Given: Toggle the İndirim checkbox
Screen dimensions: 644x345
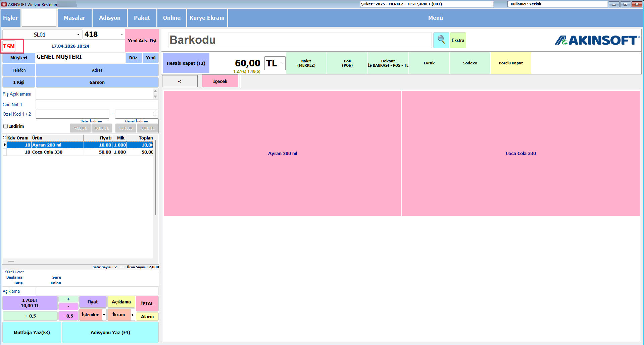Looking at the screenshot, I should tap(5, 126).
